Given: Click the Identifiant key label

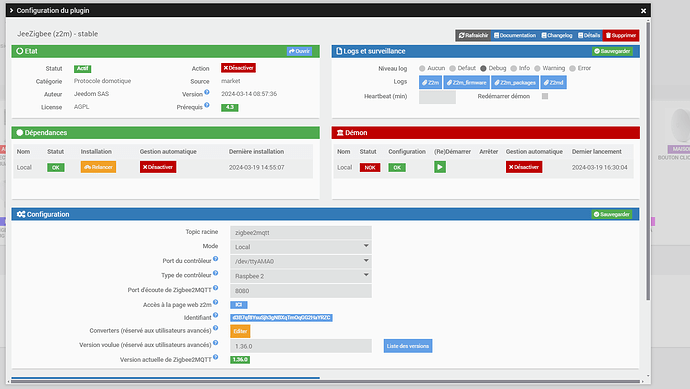Looking at the screenshot, I should [281, 318].
